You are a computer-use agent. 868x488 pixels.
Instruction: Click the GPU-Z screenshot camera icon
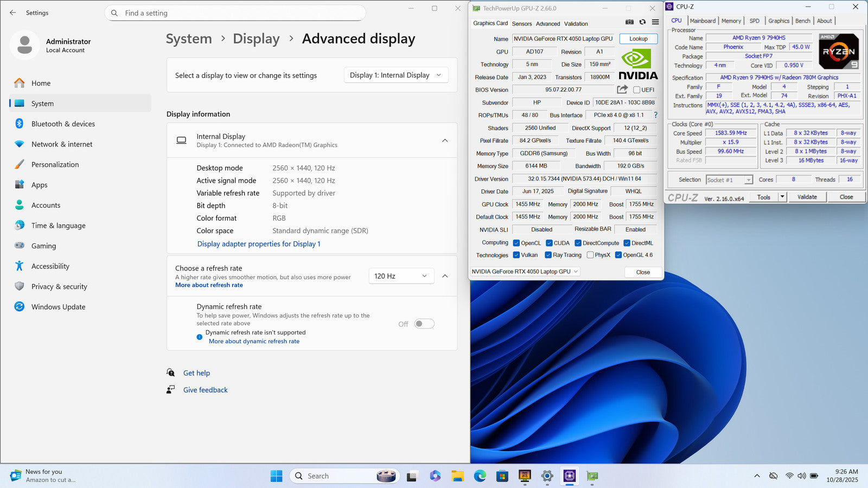tap(629, 22)
